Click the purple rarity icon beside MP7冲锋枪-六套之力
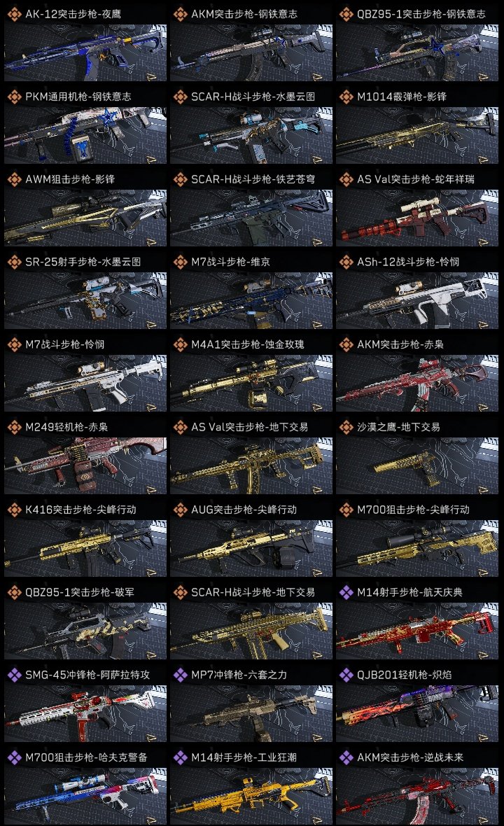Screen dimensions: 504x826 point(180,675)
